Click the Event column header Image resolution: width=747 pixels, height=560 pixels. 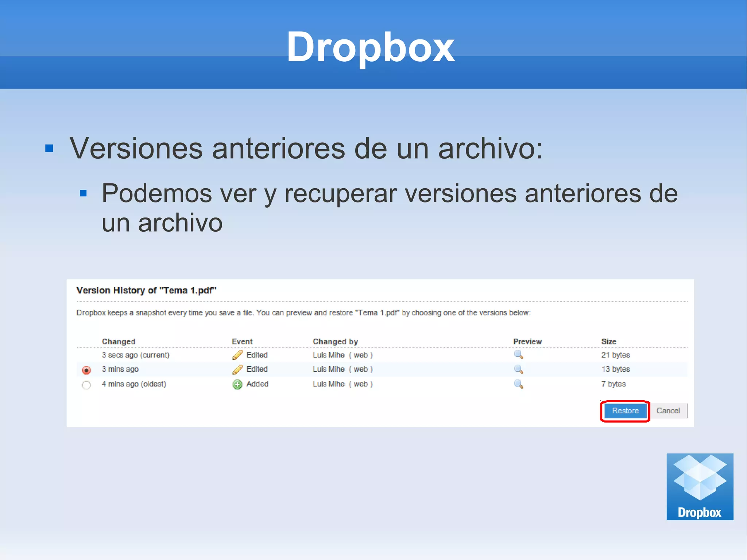pos(242,341)
